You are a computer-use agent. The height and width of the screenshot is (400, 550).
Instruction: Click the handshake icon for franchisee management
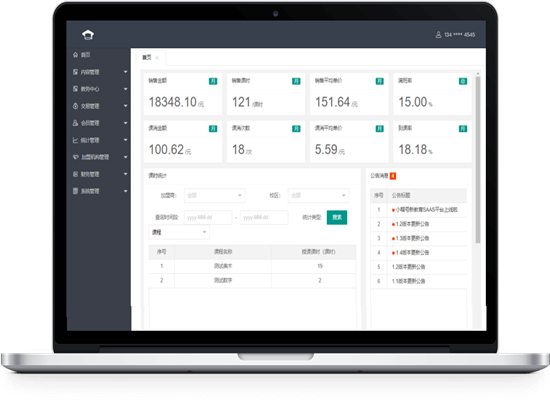(x=75, y=157)
